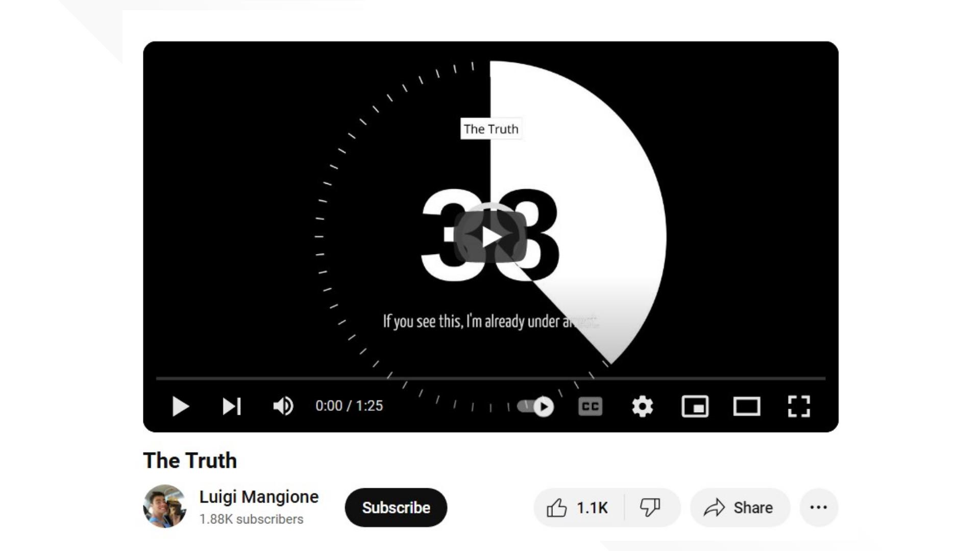Dislike the video with thumbs down
980x551 pixels.
(x=650, y=508)
